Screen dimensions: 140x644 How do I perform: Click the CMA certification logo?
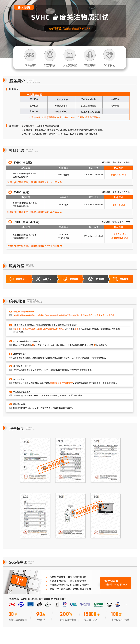[x=12, y=604]
